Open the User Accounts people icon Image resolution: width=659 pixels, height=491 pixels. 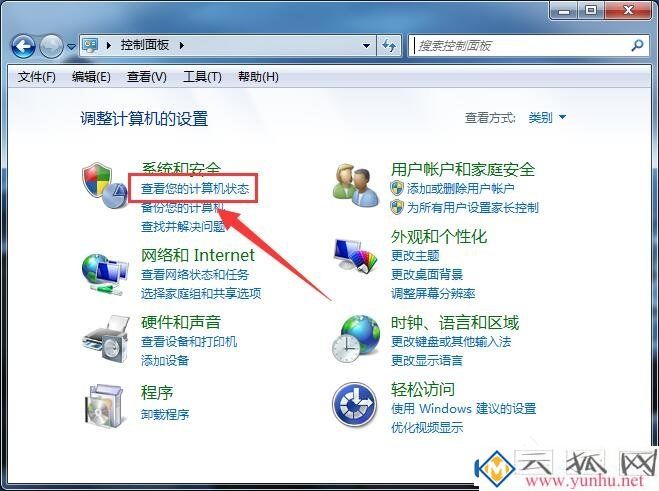(x=356, y=185)
